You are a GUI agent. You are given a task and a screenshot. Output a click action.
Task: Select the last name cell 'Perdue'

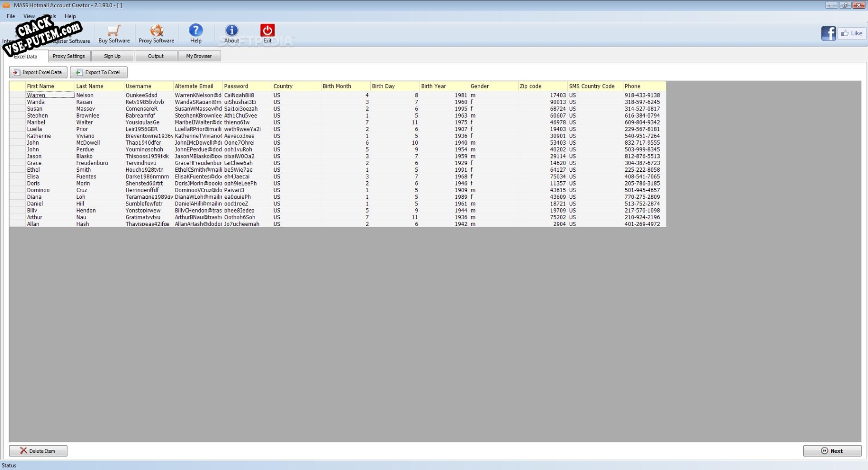pos(99,149)
